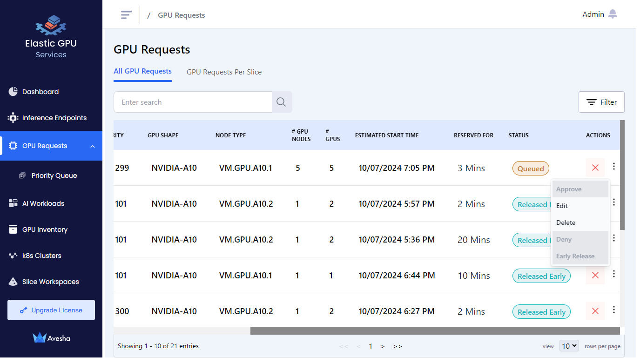
Task: Focus the Enter search field
Action: (193, 102)
